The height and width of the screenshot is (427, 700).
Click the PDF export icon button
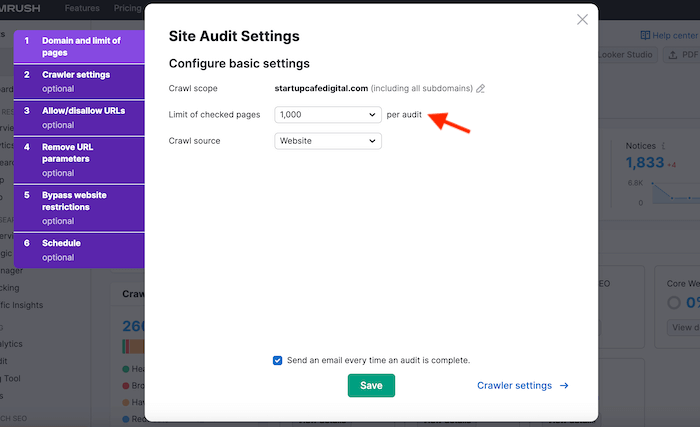coord(679,55)
